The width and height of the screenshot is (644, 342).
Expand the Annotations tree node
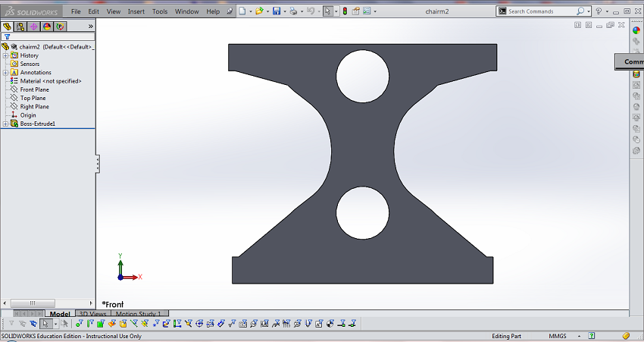point(5,73)
